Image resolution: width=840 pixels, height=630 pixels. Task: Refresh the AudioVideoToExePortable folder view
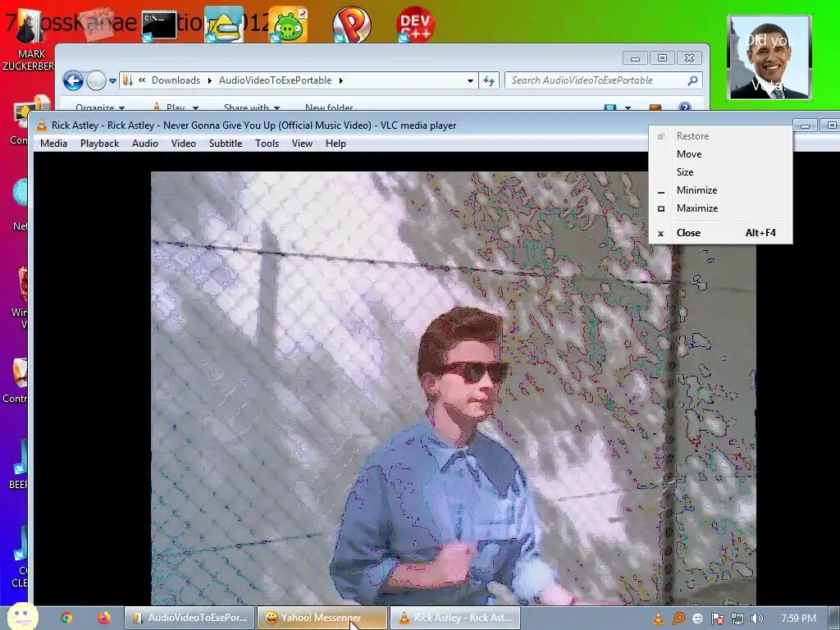489,81
